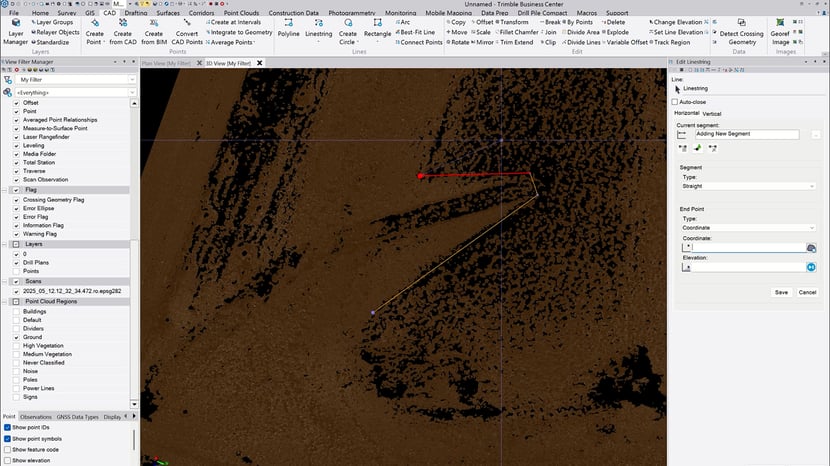This screenshot has width=830, height=466.
Task: Open Segment Type Straight dropdown
Action: 748,186
